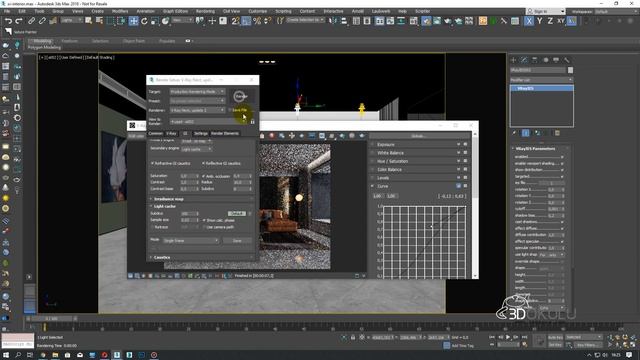Open the Utilities wrench tab in command panel
Viewport: 640px width, 360px height.
pos(567,60)
